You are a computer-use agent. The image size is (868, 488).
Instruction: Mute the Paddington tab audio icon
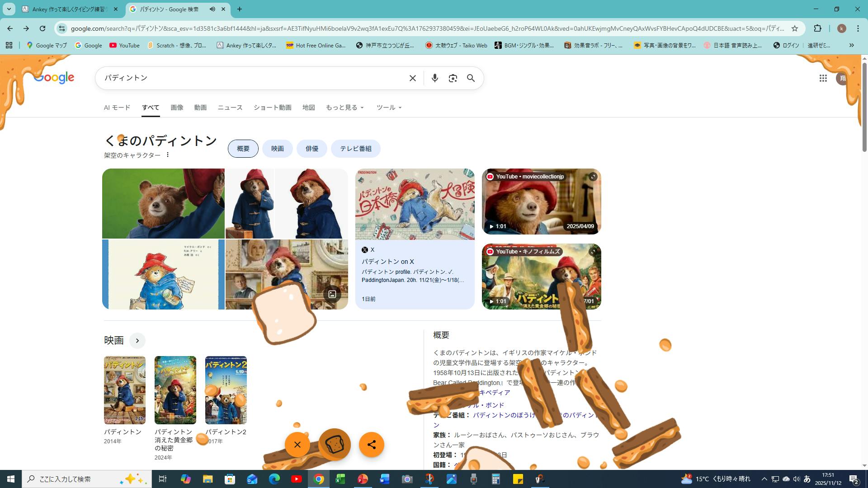[212, 9]
